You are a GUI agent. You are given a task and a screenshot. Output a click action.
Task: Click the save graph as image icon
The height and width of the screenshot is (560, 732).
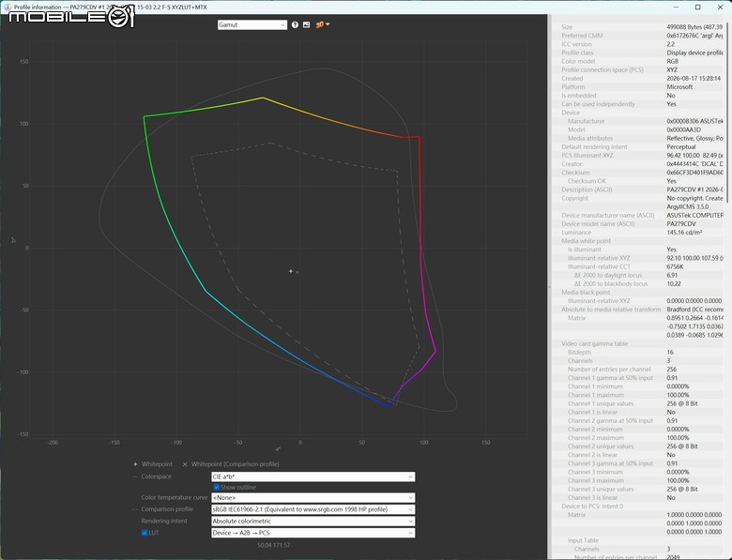coord(306,24)
